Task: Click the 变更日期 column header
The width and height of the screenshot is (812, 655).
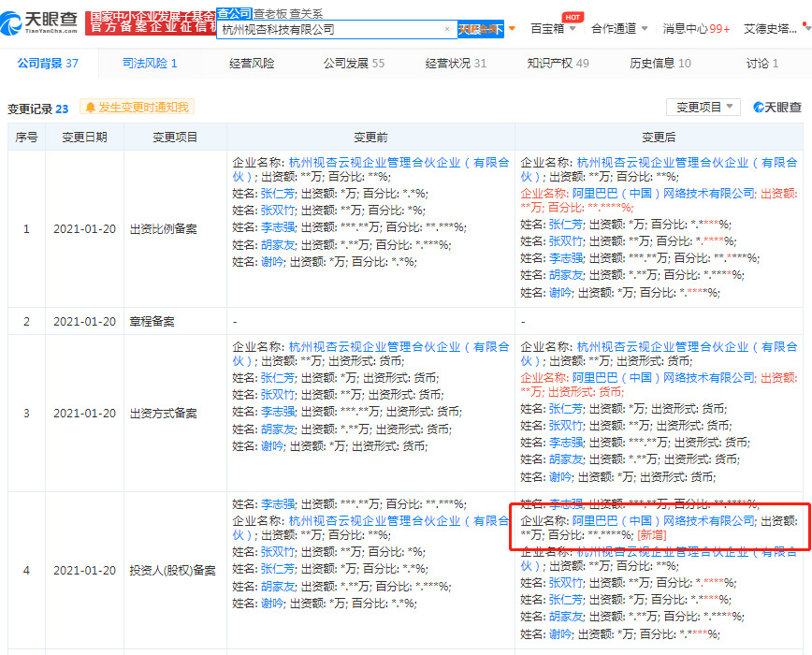Action: tap(84, 138)
